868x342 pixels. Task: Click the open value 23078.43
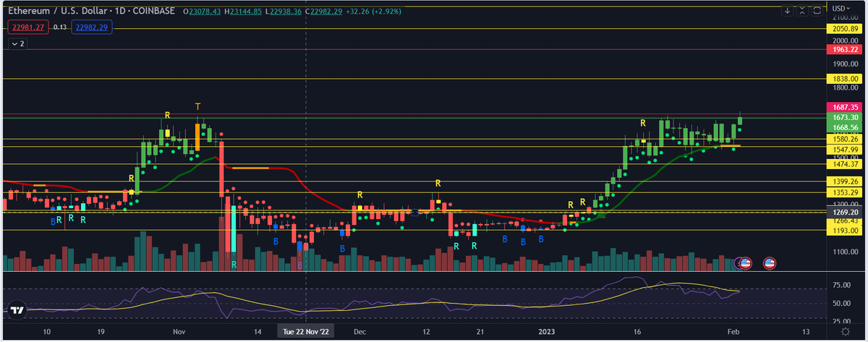click(x=204, y=12)
